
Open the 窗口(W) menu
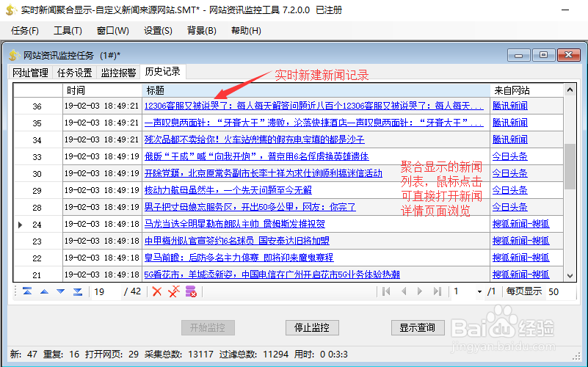tap(113, 31)
